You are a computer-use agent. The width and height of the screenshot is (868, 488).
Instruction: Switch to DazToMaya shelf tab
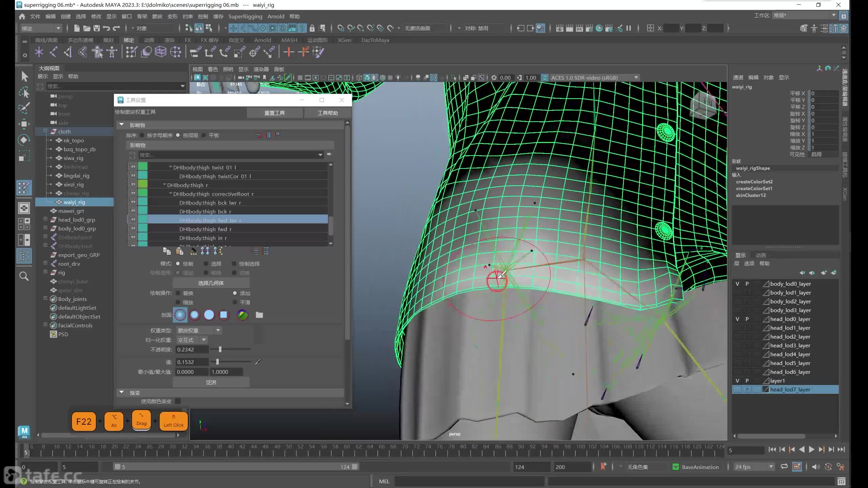tap(375, 40)
